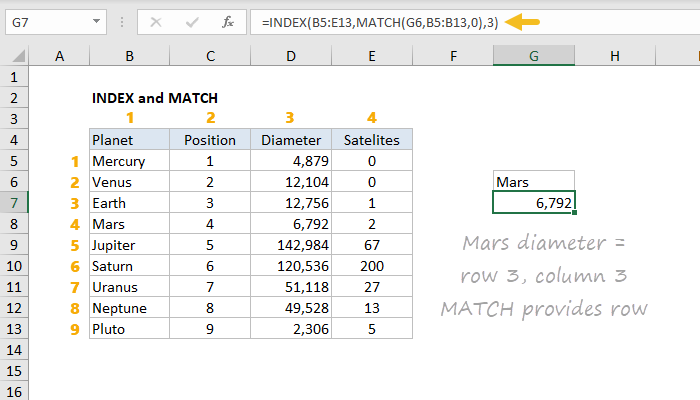
Task: Expand the Name Box dropdown arrow
Action: [x=96, y=21]
